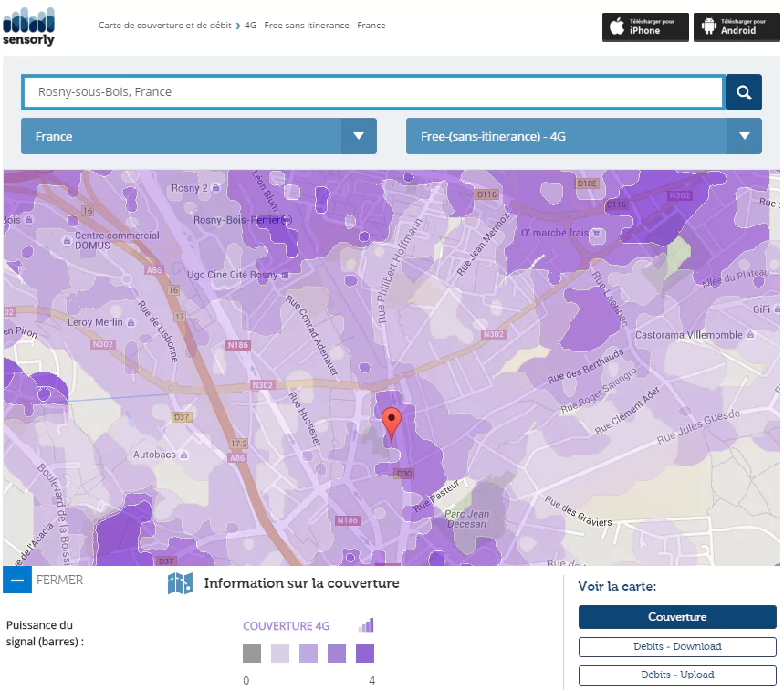Click the Rosny-sous-Bois search input field
The height and width of the screenshot is (691, 784).
373,92
